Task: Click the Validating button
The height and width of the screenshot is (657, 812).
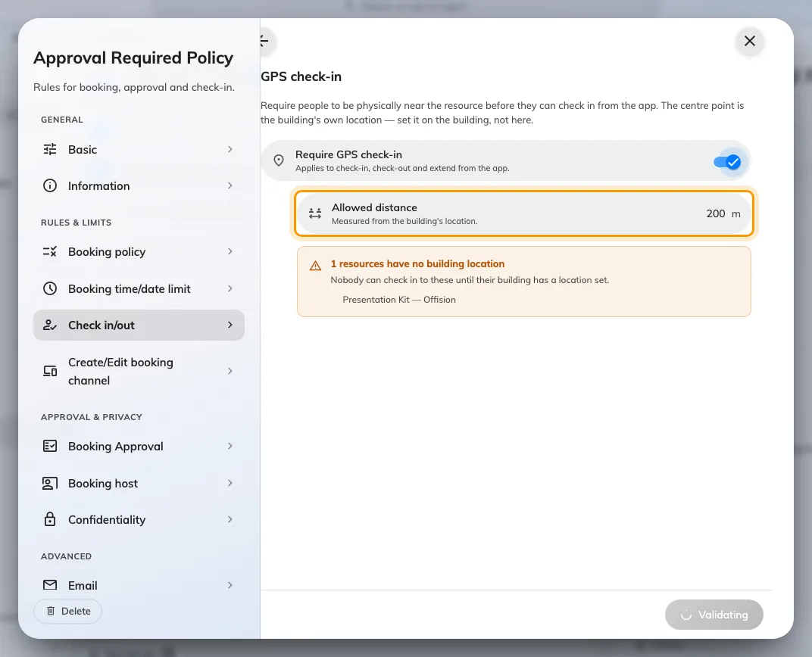Action: tap(714, 615)
